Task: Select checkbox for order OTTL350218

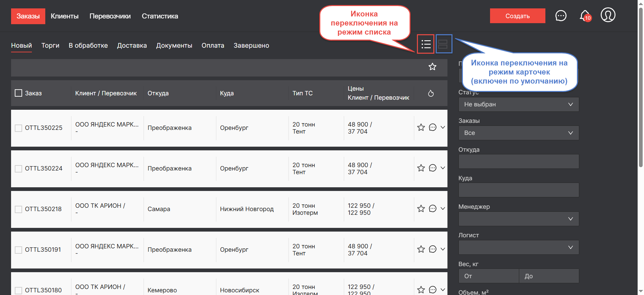Action: pos(18,209)
